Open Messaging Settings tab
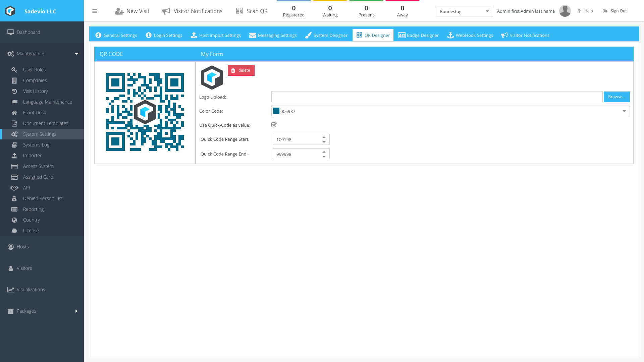This screenshot has width=644, height=362. coord(273,35)
